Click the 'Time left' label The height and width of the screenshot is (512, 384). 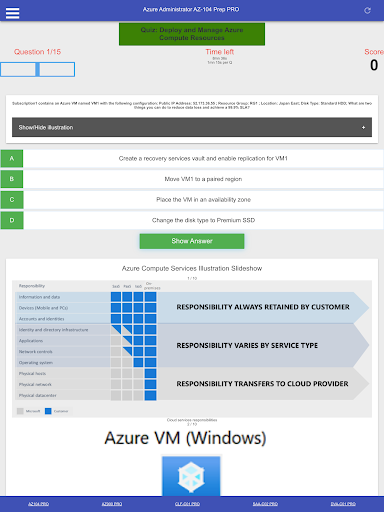220,52
